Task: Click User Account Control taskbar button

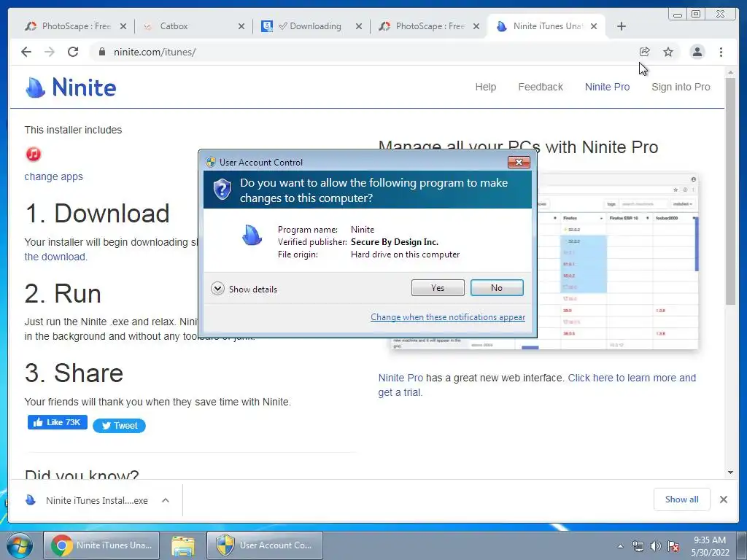Action: point(264,545)
